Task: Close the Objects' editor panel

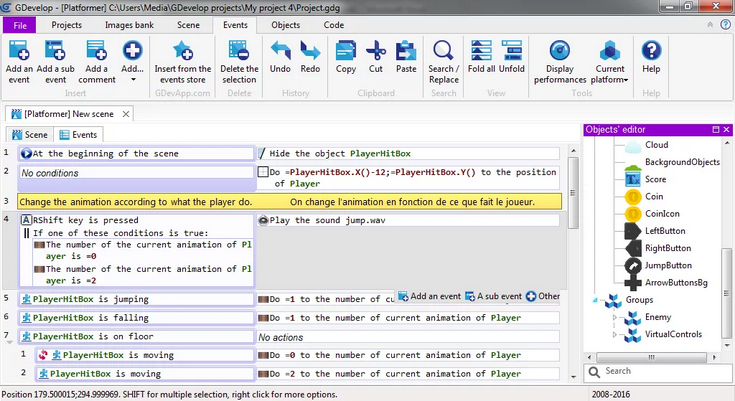Action: (726, 130)
